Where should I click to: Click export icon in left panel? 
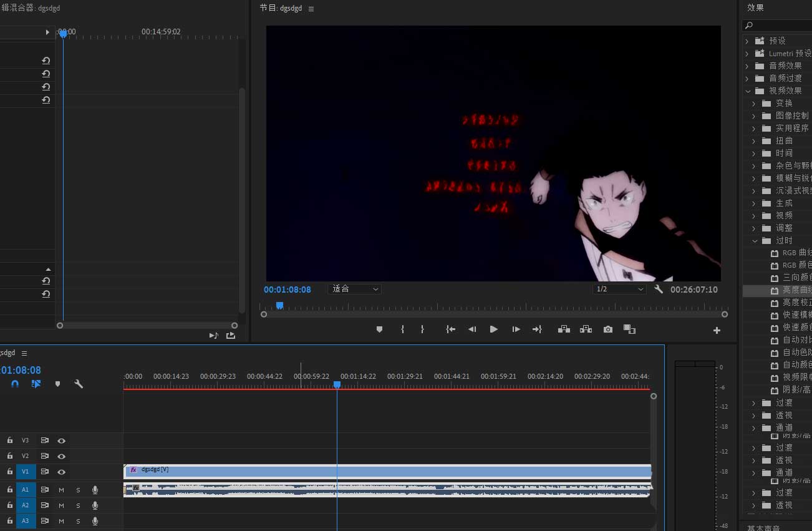point(231,335)
